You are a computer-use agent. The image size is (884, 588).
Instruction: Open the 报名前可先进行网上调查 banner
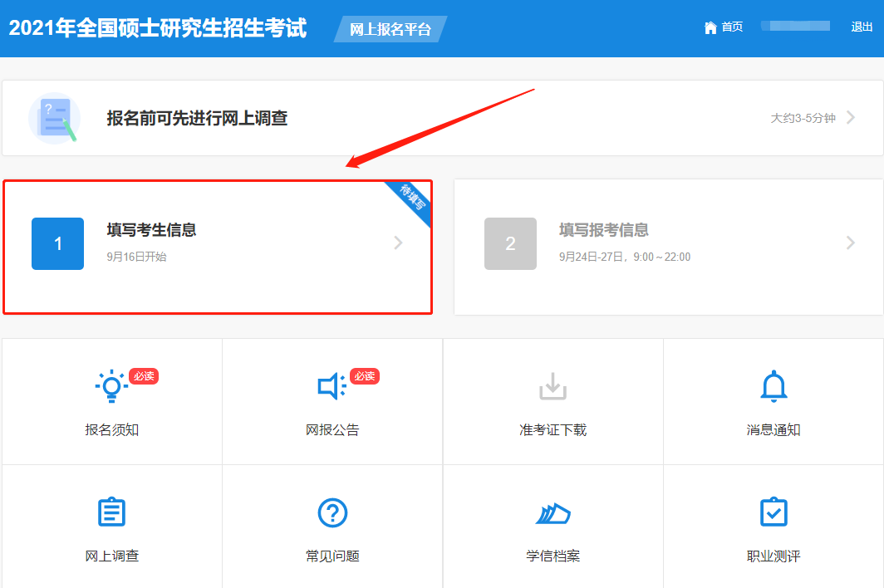pos(197,118)
